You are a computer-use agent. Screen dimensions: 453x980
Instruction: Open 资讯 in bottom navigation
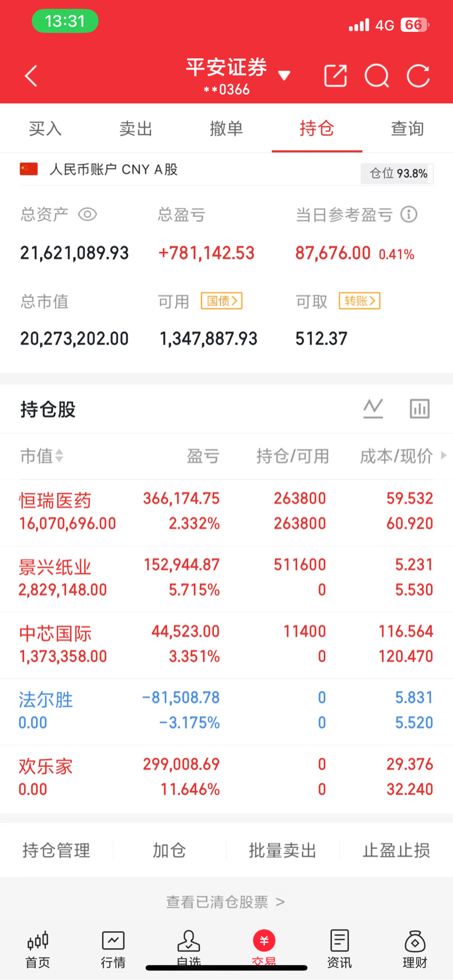[x=340, y=949]
